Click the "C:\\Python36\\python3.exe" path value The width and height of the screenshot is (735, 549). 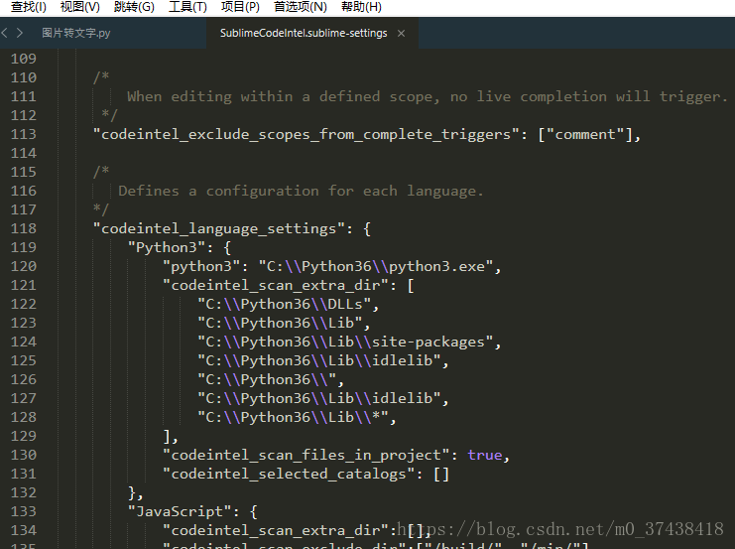(x=376, y=266)
